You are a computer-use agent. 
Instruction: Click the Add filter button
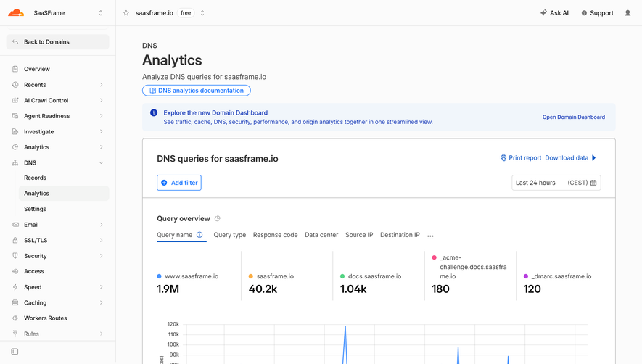pyautogui.click(x=179, y=183)
